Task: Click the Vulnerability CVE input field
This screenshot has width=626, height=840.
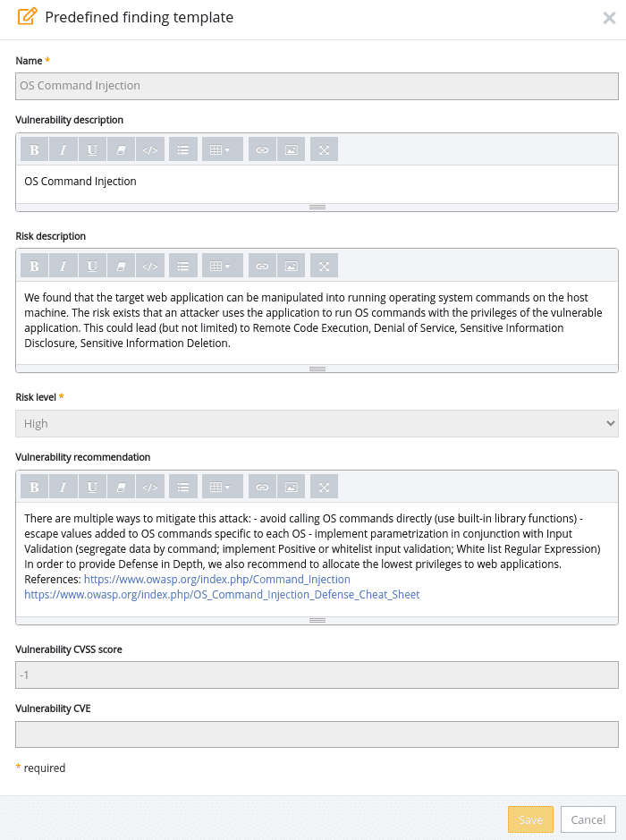Action: point(315,734)
